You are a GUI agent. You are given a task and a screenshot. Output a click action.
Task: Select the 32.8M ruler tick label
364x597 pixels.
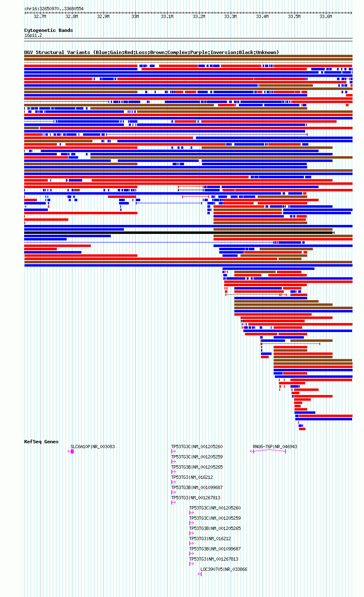(x=72, y=17)
